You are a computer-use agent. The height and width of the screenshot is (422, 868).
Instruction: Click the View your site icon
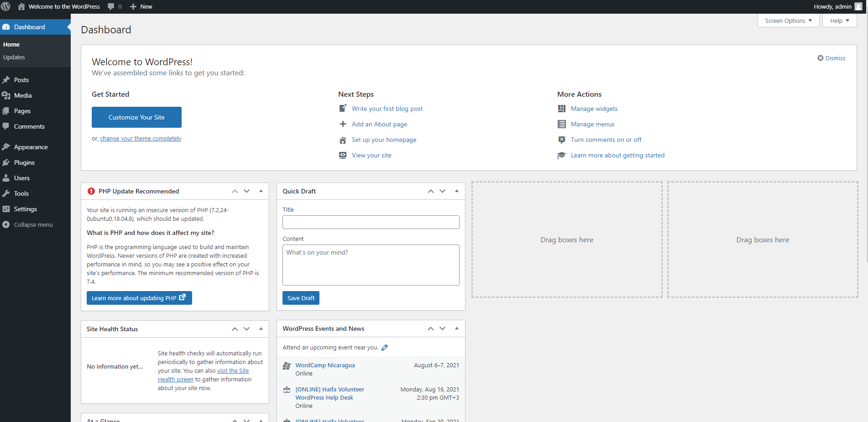343,155
